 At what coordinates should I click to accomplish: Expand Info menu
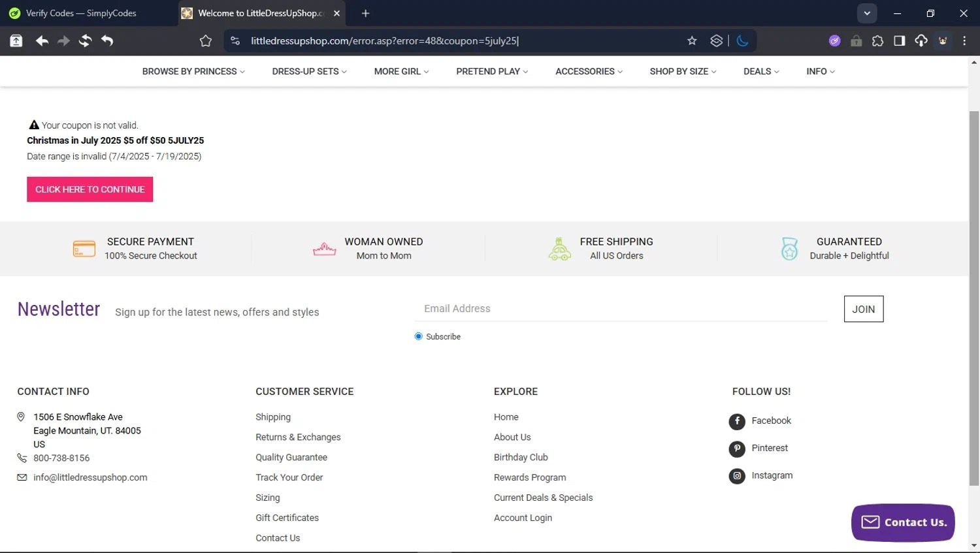click(821, 71)
